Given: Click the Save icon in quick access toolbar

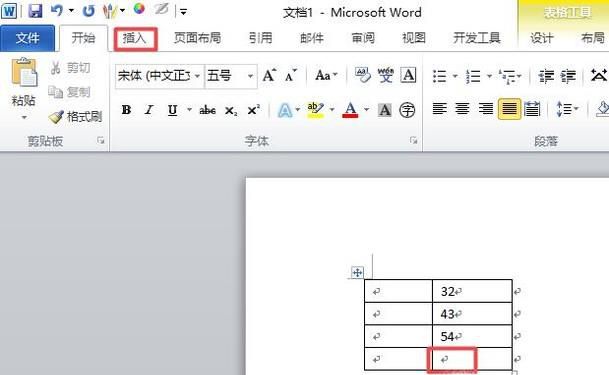Looking at the screenshot, I should click(35, 10).
